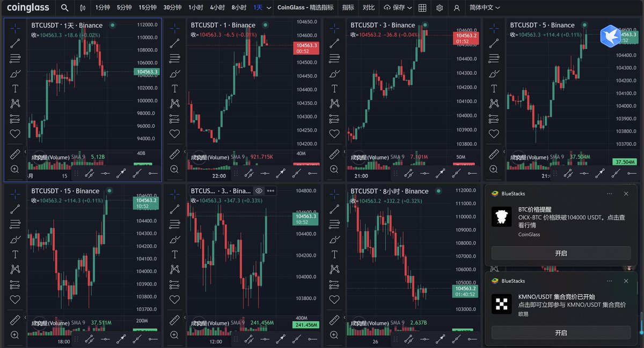Viewport: 644px width, 348px height.
Task: Select horizontal line tool in 1-minute floating toolbar
Action: [x=265, y=173]
